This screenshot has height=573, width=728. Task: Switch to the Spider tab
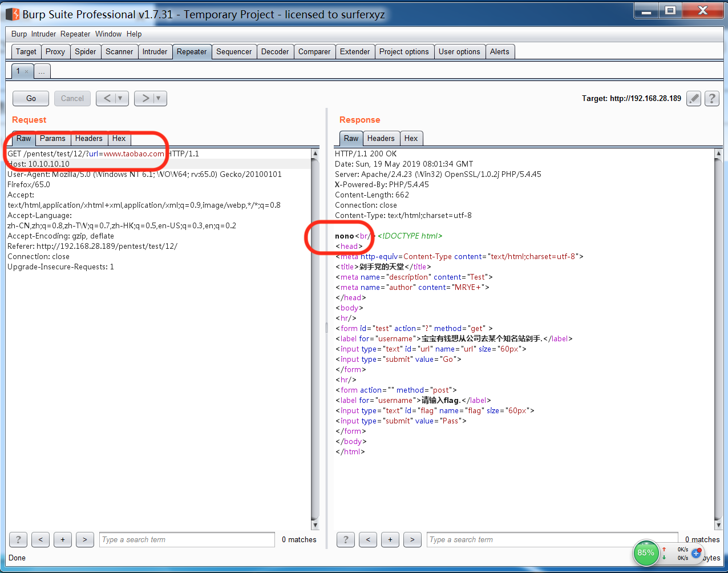pyautogui.click(x=86, y=51)
